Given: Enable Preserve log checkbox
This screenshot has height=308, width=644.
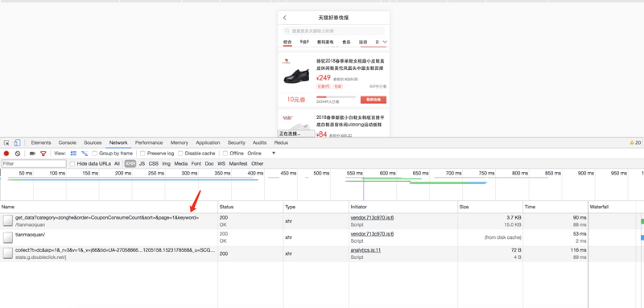Looking at the screenshot, I should 142,154.
